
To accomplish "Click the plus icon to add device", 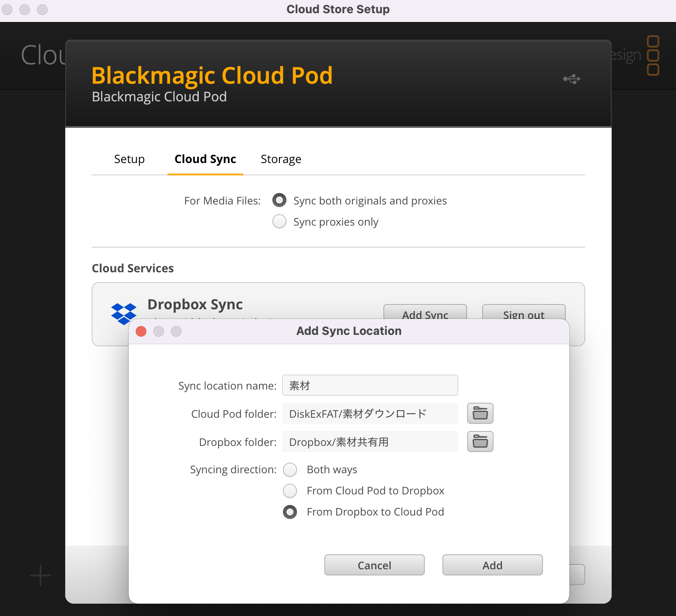I will click(x=41, y=575).
